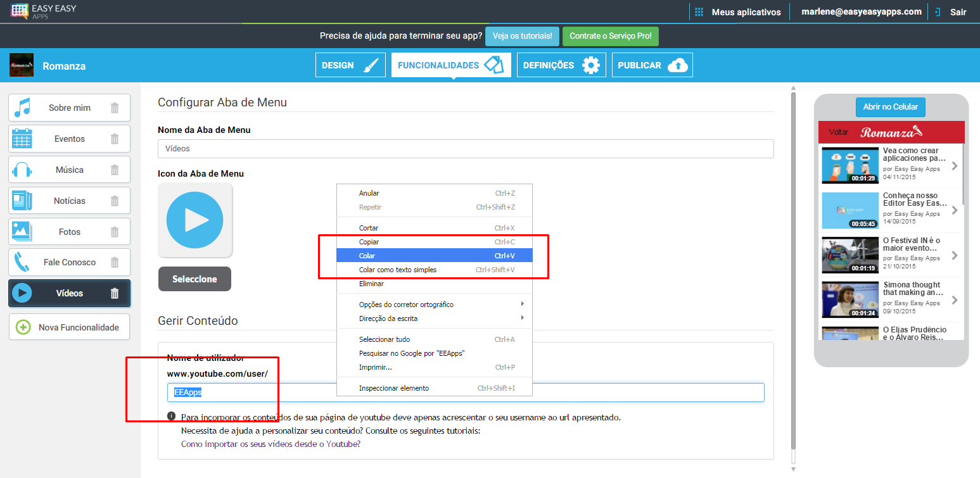Image resolution: width=980 pixels, height=478 pixels.
Task: Delete the Sobre mim tab with trash icon
Action: coord(115,108)
